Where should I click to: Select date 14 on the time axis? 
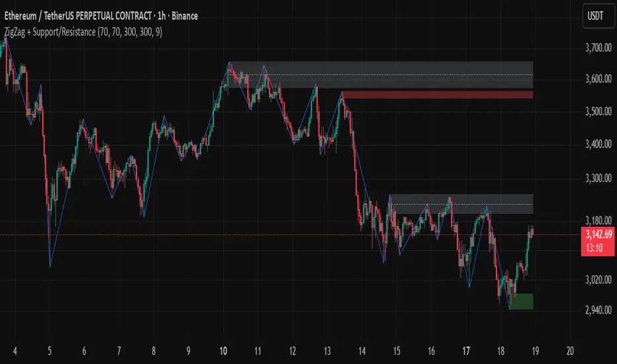pyautogui.click(x=361, y=350)
